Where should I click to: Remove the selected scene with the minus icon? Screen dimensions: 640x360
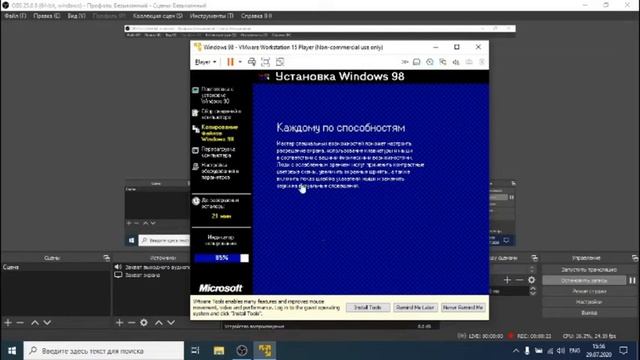(20, 323)
